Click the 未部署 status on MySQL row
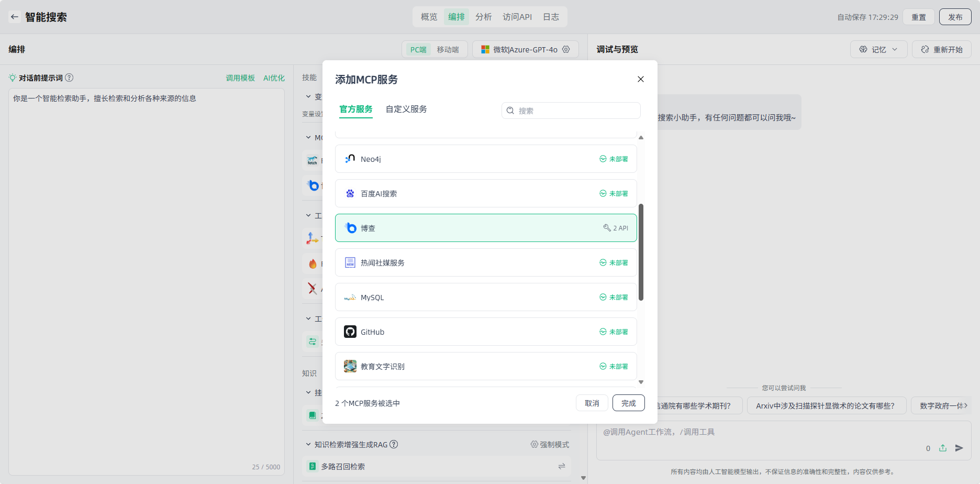Screen dimensions: 980x484 614,297
